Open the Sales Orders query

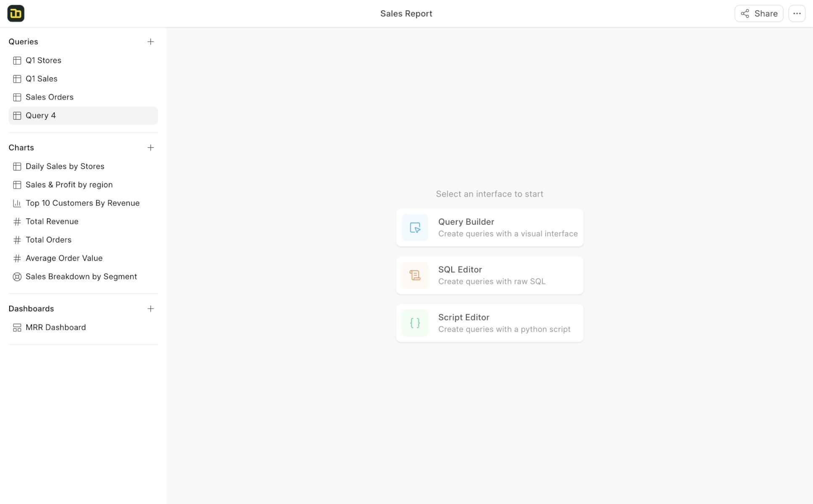pyautogui.click(x=49, y=97)
